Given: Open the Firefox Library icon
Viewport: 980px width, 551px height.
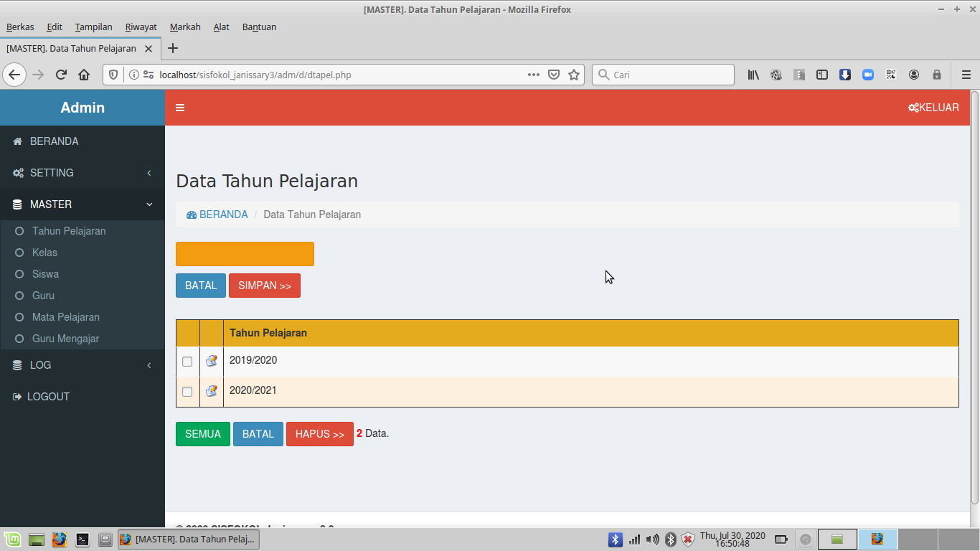Looking at the screenshot, I should [x=753, y=75].
